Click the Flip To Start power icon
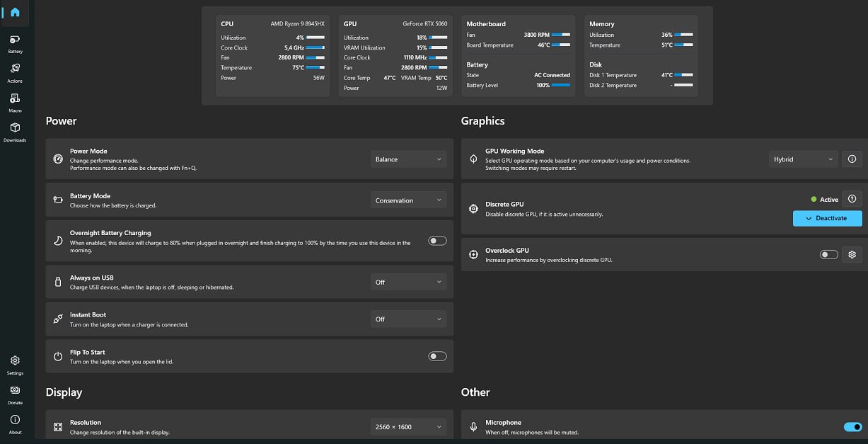The height and width of the screenshot is (444, 868). (x=58, y=356)
